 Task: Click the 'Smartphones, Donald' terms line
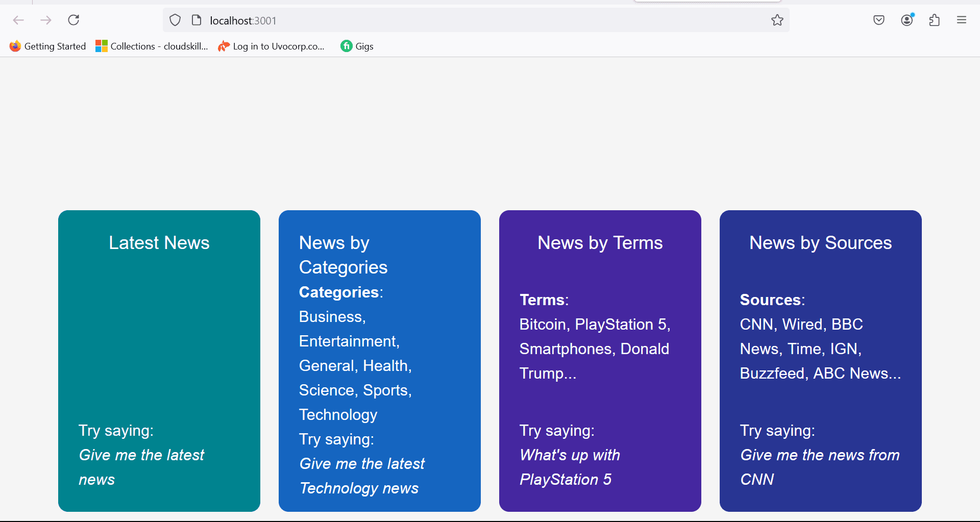pyautogui.click(x=594, y=349)
